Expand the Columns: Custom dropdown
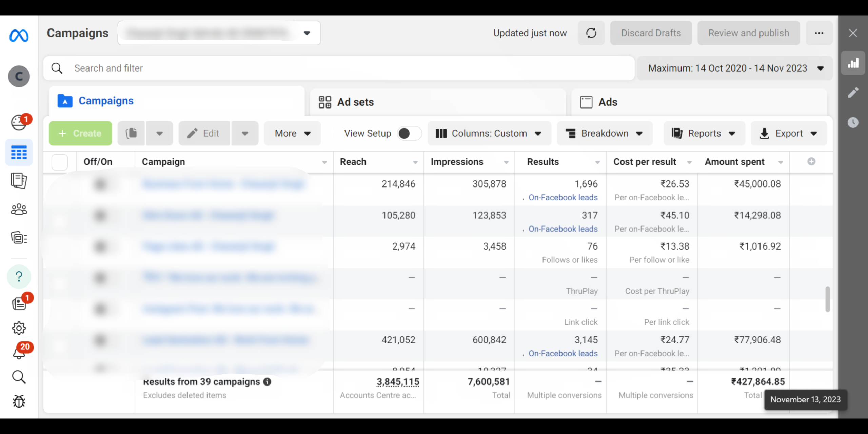The height and width of the screenshot is (434, 868). point(489,133)
